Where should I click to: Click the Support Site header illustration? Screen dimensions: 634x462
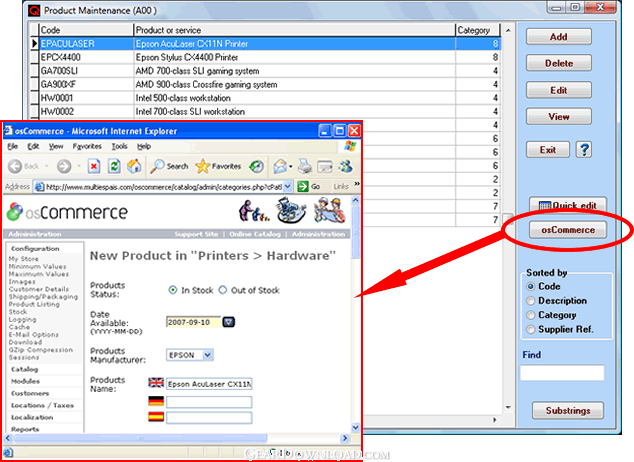[x=254, y=211]
